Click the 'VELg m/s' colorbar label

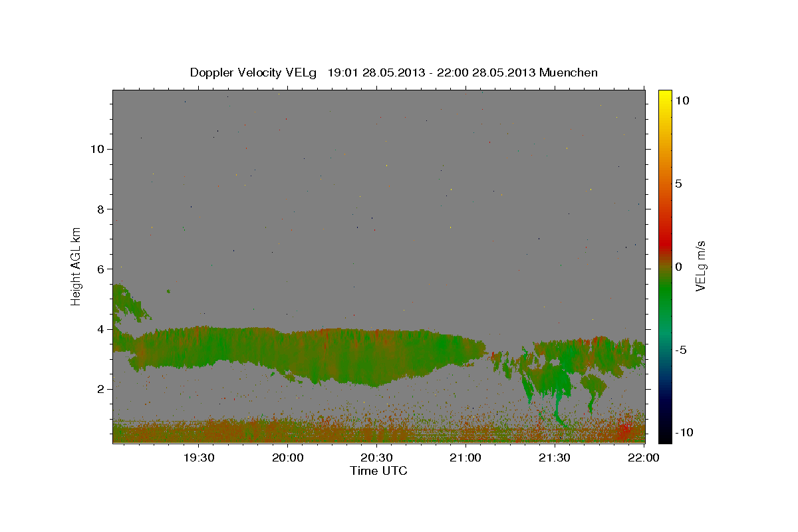pos(700,266)
